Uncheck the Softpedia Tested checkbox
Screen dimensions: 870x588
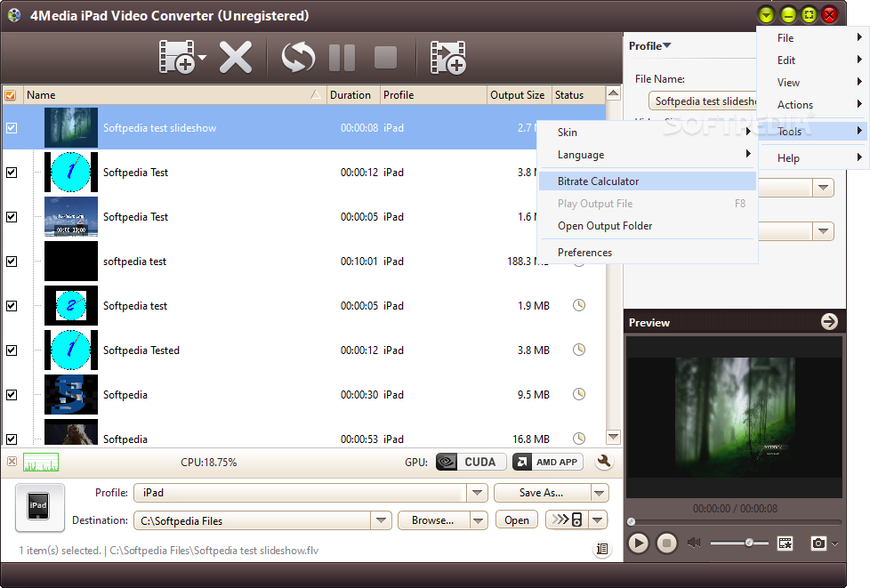pos(12,350)
